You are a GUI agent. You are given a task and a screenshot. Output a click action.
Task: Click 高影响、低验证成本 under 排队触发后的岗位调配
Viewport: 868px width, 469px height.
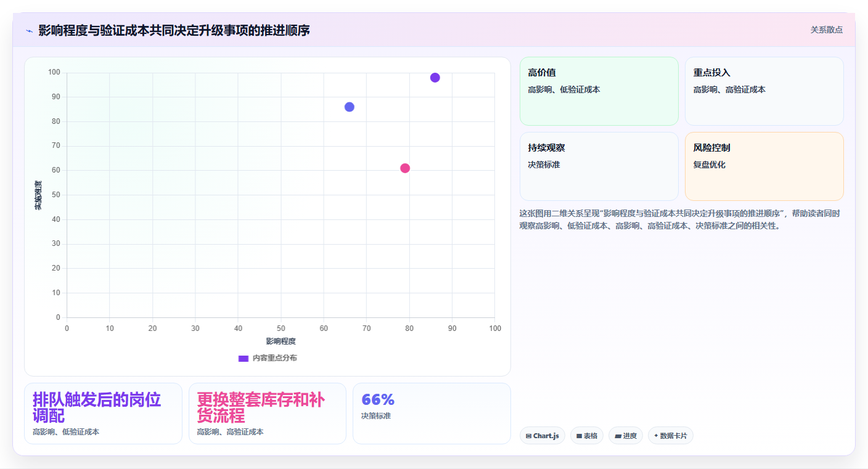pyautogui.click(x=66, y=432)
